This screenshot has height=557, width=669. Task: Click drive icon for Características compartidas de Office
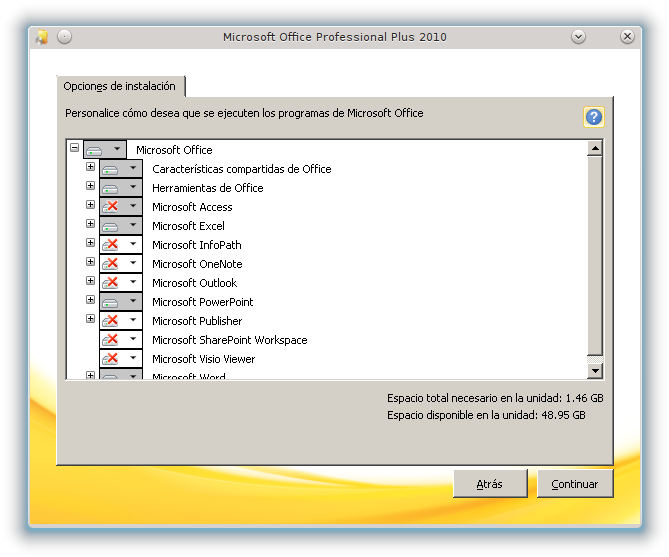[111, 169]
